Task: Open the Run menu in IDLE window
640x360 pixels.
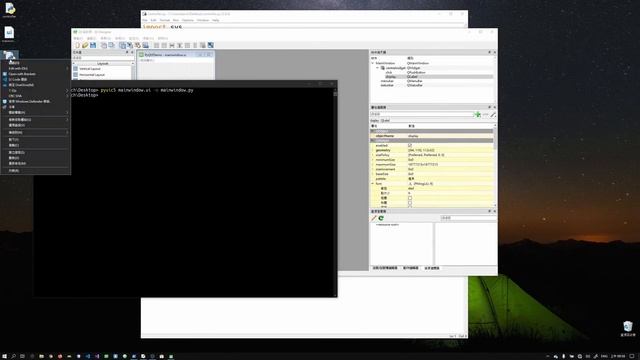Action: click(176, 20)
